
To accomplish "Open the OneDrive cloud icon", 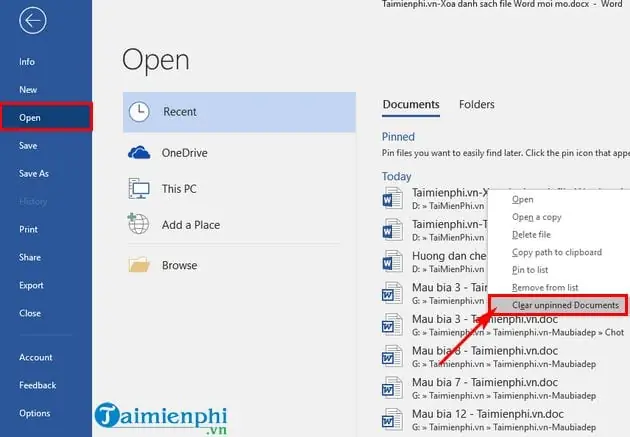I will (x=139, y=153).
